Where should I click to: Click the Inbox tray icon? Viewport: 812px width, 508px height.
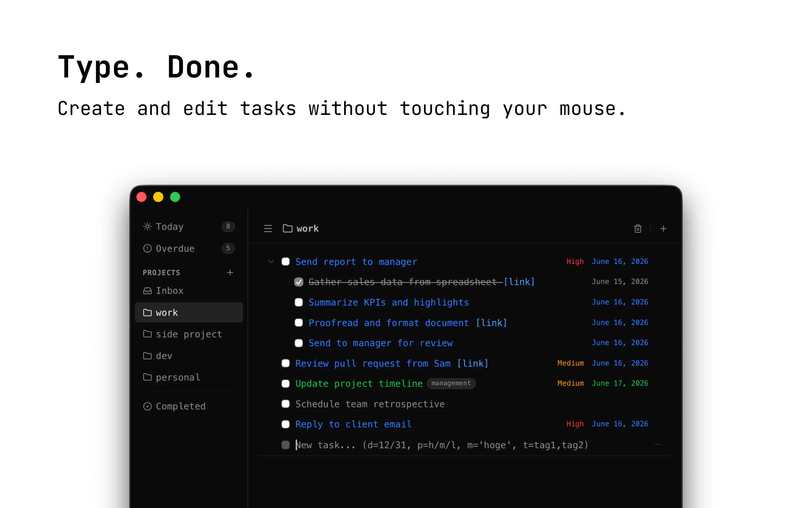(x=147, y=291)
